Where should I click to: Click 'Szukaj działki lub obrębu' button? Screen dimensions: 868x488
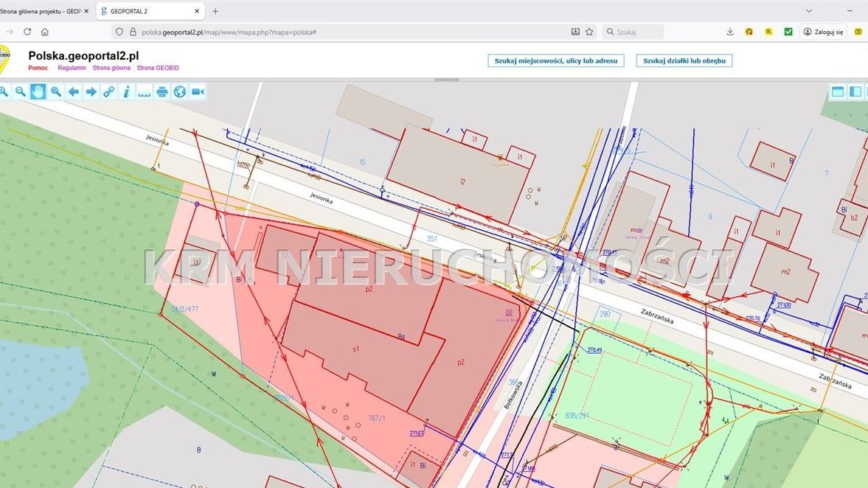(684, 60)
